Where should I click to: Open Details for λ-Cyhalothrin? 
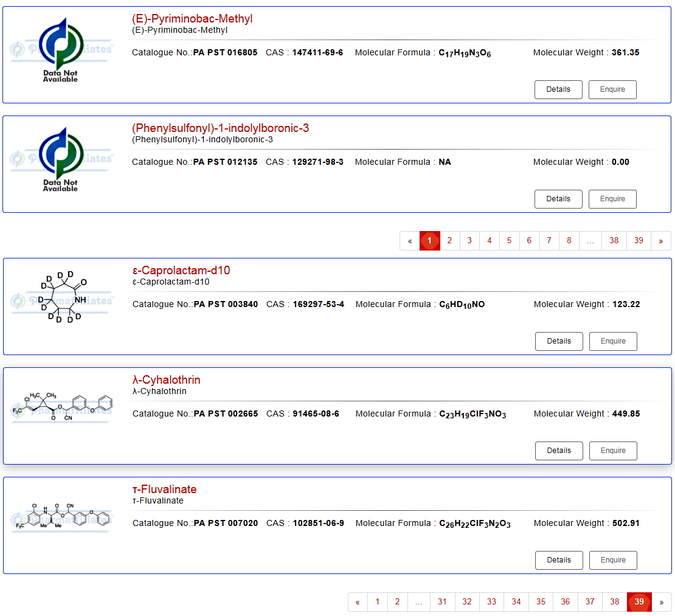pyautogui.click(x=559, y=451)
